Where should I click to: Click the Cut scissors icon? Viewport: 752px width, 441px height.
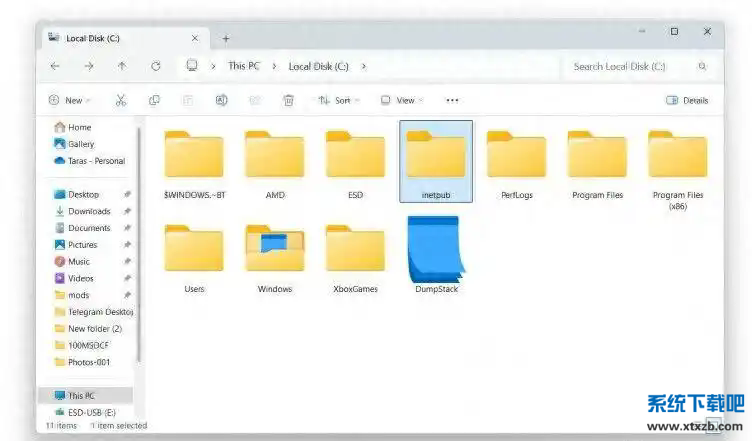coord(121,100)
